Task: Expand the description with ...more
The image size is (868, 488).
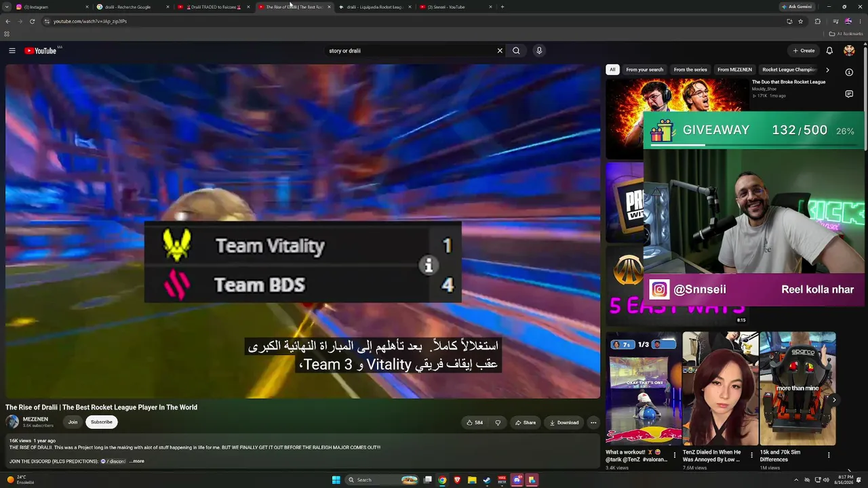Action: (137, 462)
